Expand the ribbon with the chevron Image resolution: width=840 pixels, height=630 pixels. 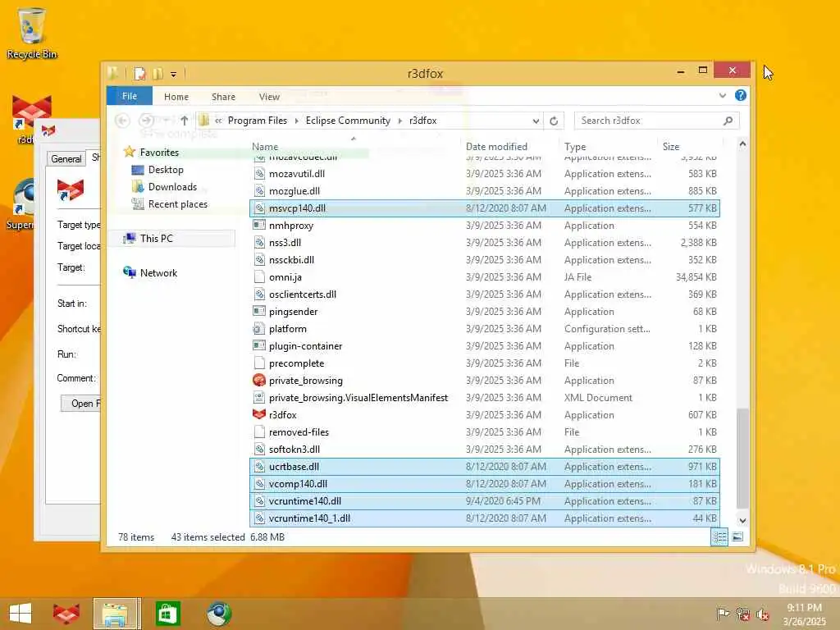[x=722, y=95]
